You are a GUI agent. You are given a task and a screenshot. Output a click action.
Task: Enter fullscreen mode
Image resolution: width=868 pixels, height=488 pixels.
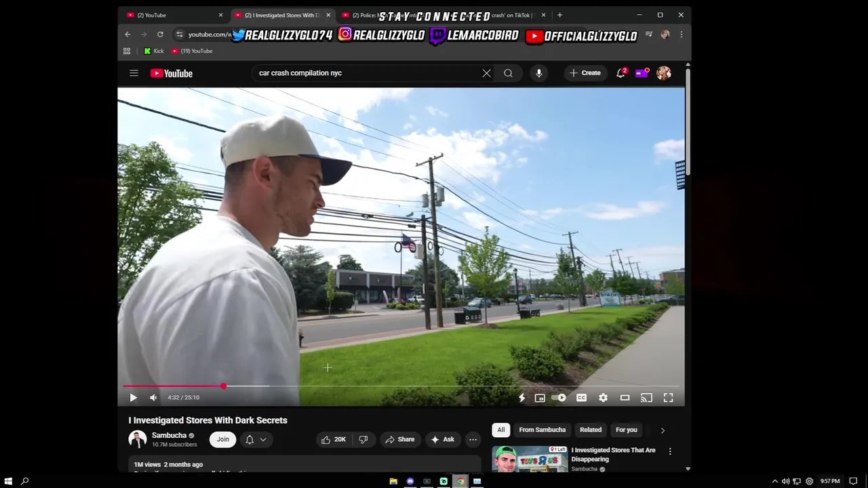tap(668, 398)
